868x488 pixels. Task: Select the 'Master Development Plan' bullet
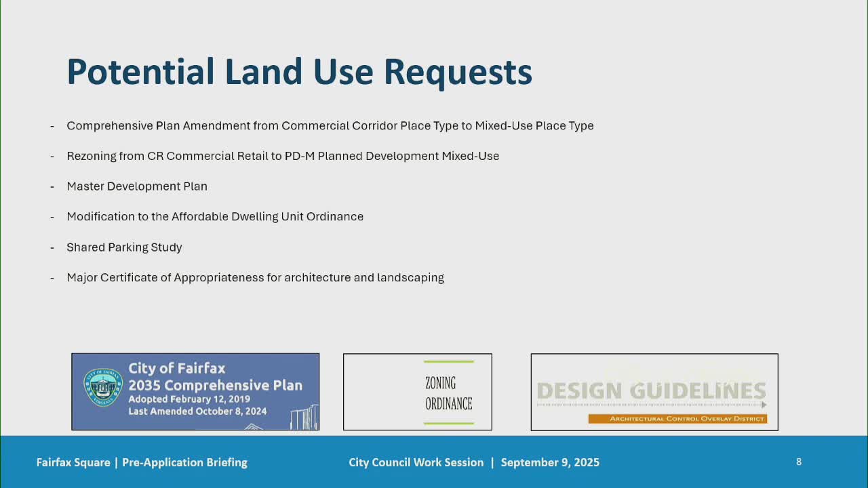(137, 186)
